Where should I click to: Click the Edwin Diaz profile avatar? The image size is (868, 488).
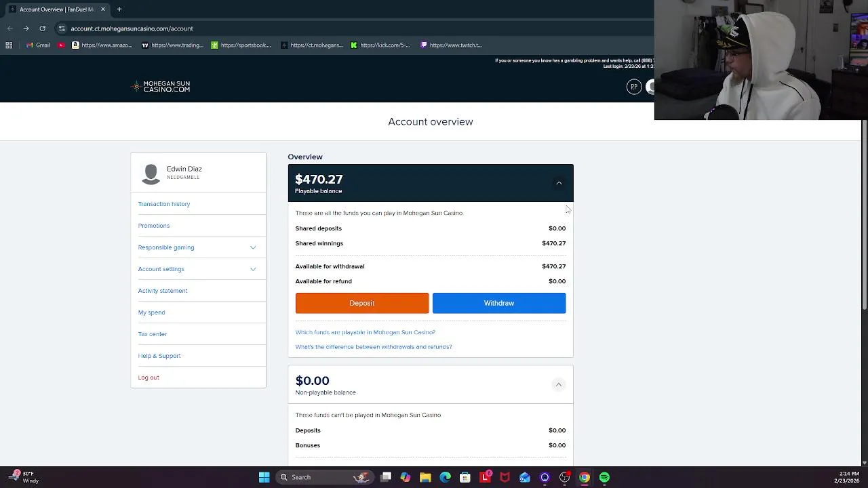point(151,174)
